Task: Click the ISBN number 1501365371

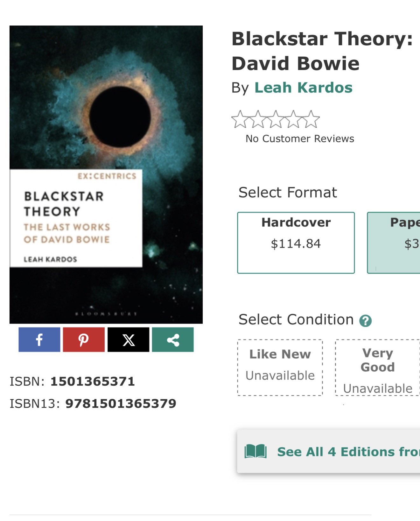Action: [93, 381]
